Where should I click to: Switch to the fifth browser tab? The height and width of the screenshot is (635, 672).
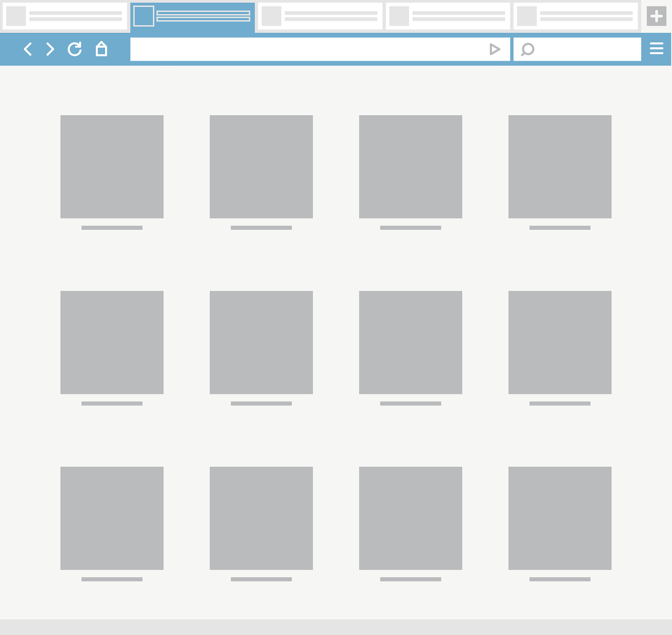click(575, 16)
